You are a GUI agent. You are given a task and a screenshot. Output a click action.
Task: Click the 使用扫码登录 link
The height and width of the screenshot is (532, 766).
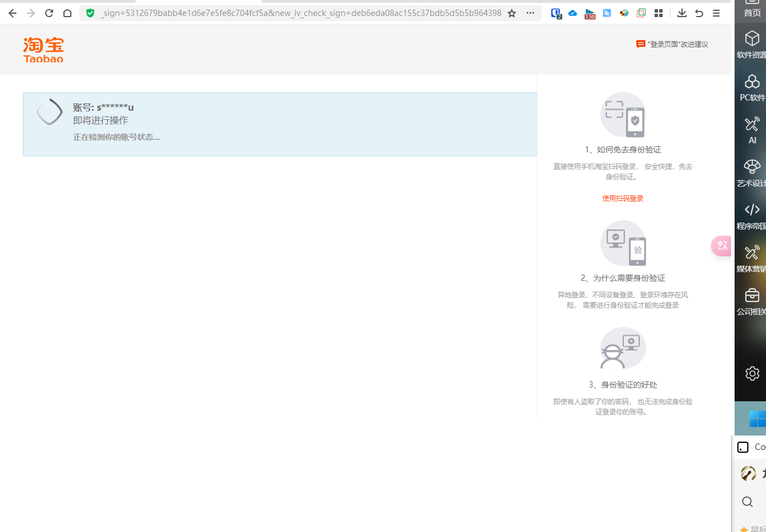(x=623, y=199)
